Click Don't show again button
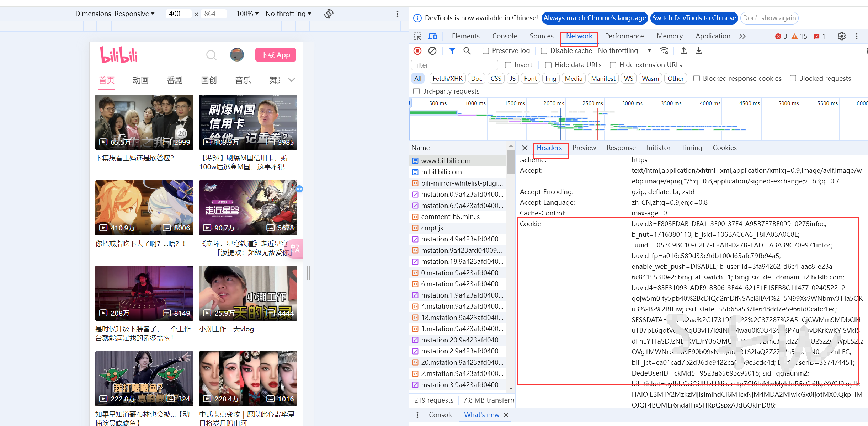This screenshot has height=426, width=868. point(770,18)
